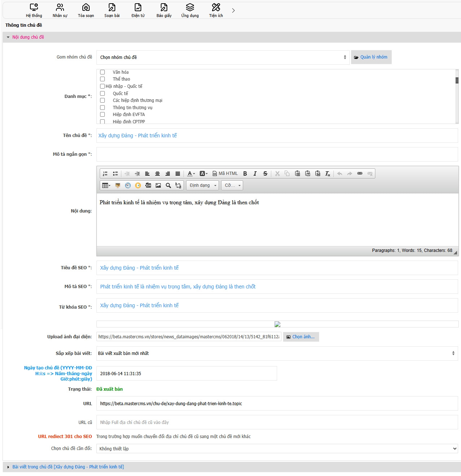
Task: Align text to the left
Action: click(x=147, y=174)
